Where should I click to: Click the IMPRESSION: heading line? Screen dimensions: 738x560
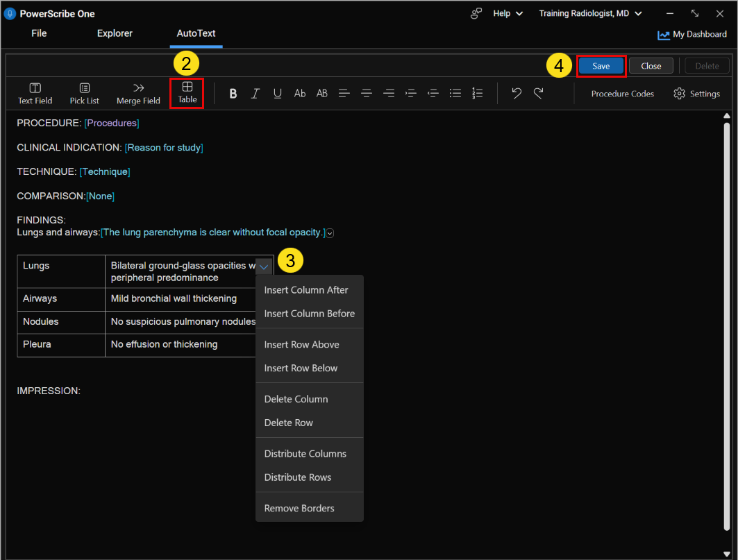coord(49,391)
